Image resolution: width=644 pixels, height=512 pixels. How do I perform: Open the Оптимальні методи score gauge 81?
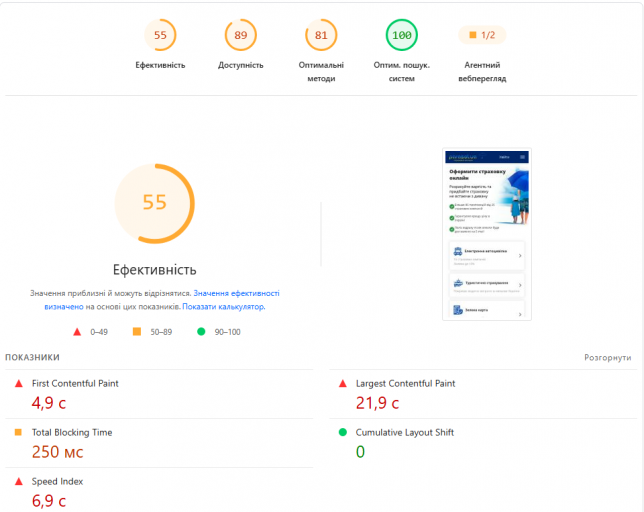point(321,35)
